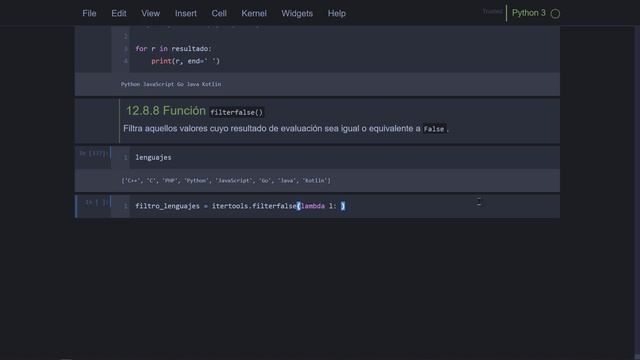
Task: Click the 'for r in resultado:' code line
Action: tap(173, 49)
